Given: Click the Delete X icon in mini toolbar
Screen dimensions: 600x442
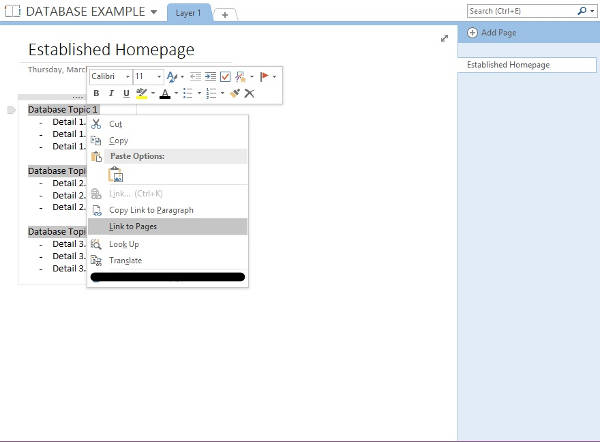Looking at the screenshot, I should click(249, 93).
